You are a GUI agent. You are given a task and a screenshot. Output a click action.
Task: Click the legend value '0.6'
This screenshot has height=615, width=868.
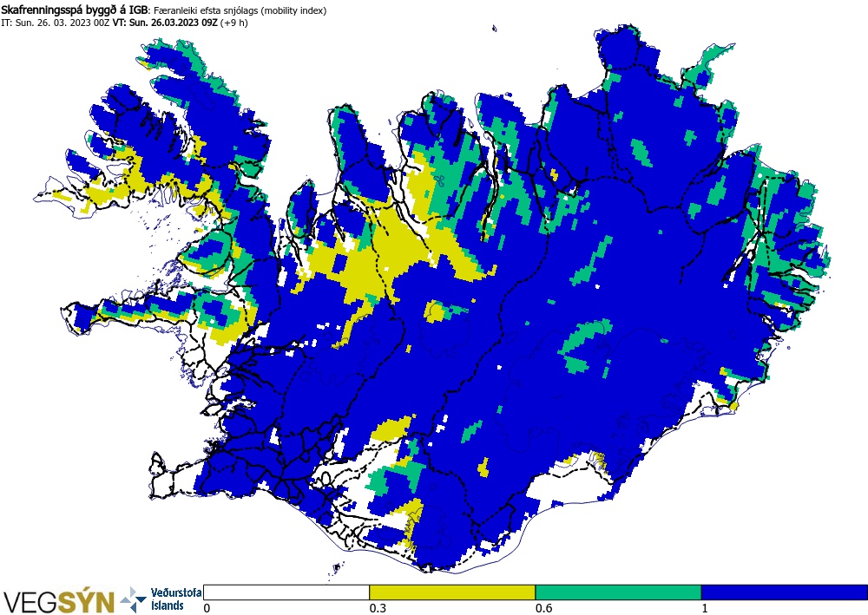point(543,608)
